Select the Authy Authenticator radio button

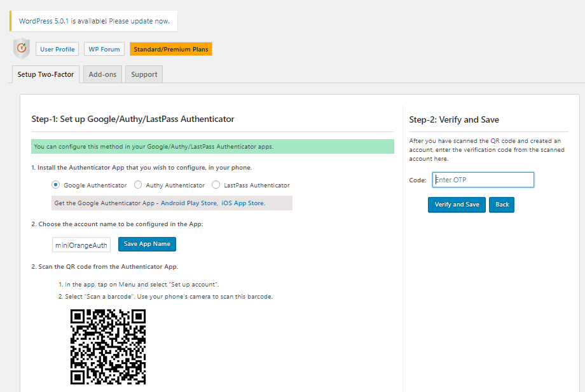pyautogui.click(x=138, y=184)
